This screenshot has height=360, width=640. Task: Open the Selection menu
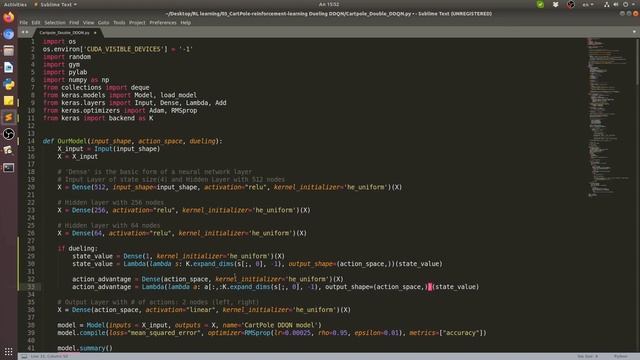[55, 22]
